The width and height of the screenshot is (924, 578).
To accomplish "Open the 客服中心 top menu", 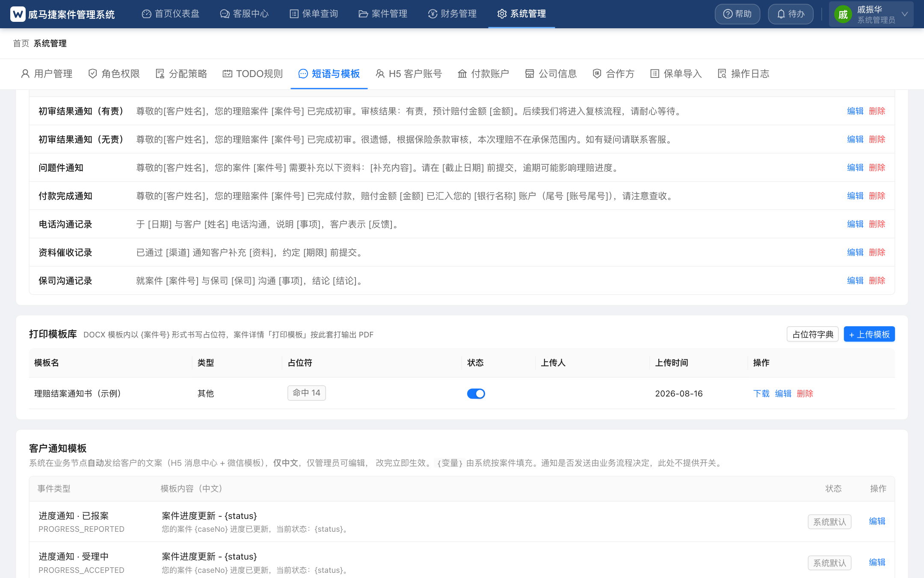I will (x=244, y=14).
